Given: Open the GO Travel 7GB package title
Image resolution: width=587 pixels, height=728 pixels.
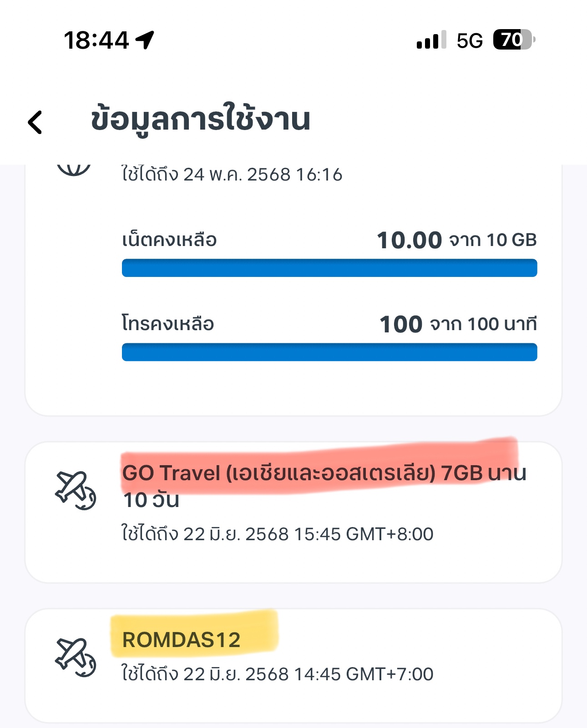Looking at the screenshot, I should 324,486.
